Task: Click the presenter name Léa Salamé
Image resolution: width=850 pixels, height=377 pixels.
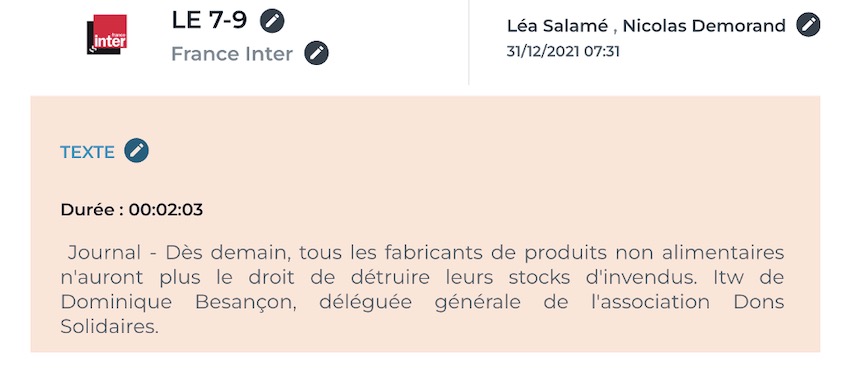Action: 557,25
